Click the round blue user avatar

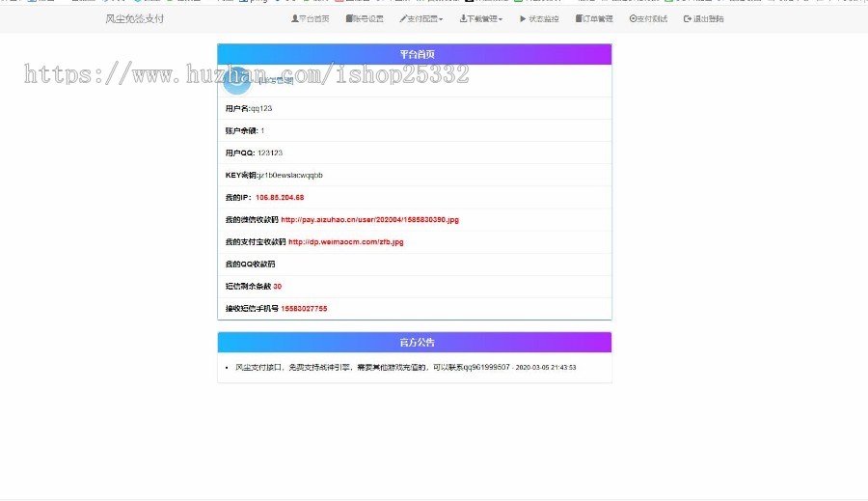tap(237, 80)
